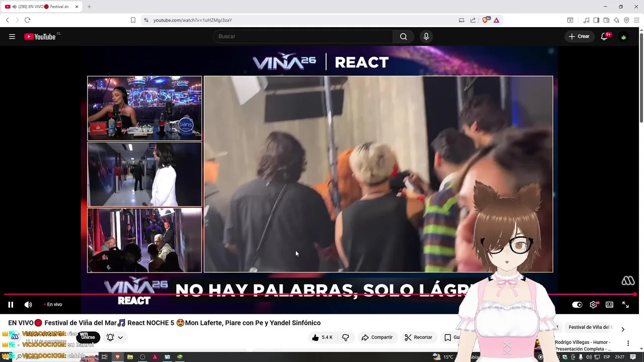Enter fullscreen in the player
The image size is (644, 362).
pos(625,304)
